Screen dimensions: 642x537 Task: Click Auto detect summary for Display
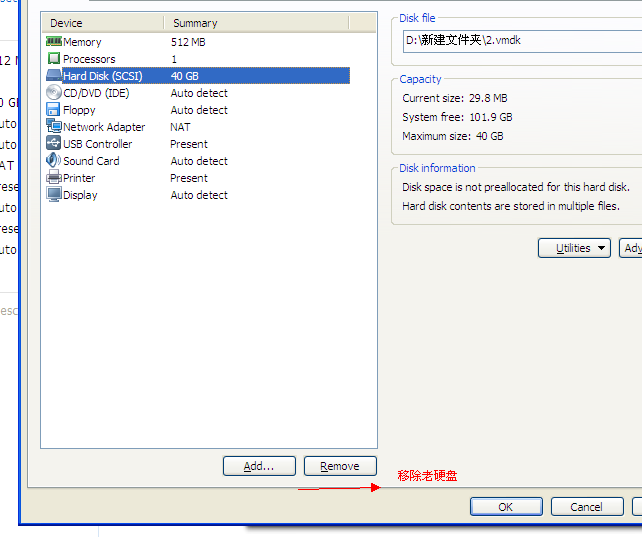199,195
